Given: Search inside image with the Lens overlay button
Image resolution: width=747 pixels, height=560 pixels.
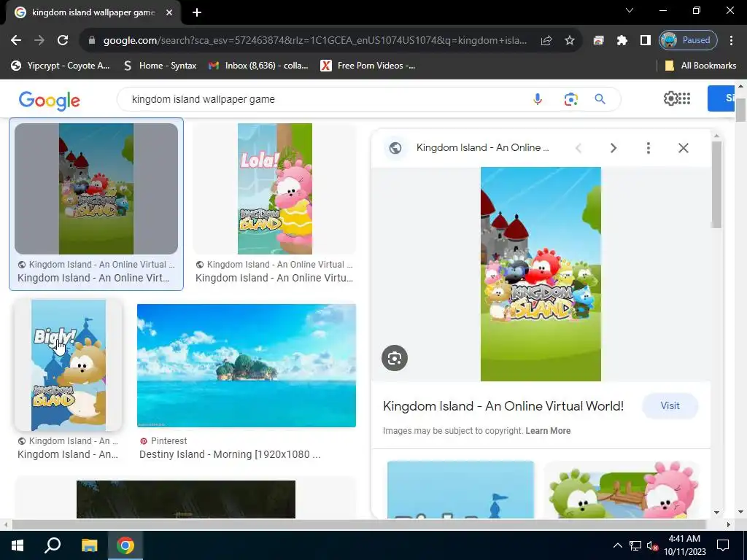Looking at the screenshot, I should coord(395,358).
